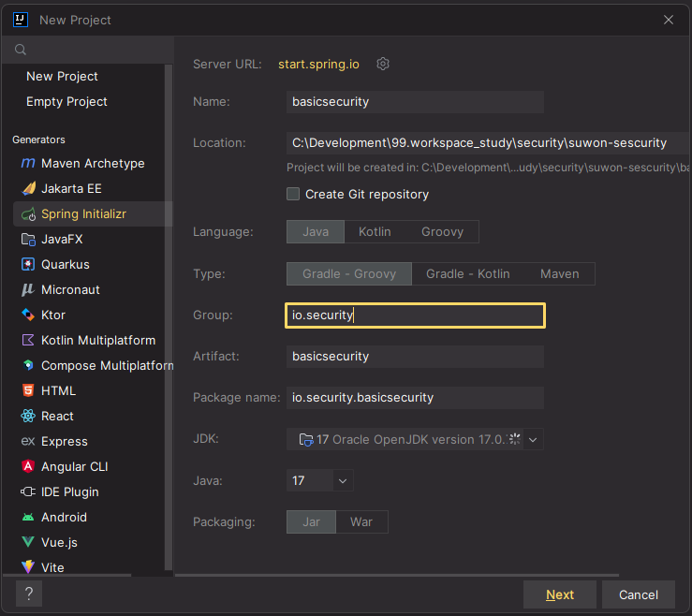Click the 'Server URL:' label
This screenshot has height=616, width=692.
(228, 65)
